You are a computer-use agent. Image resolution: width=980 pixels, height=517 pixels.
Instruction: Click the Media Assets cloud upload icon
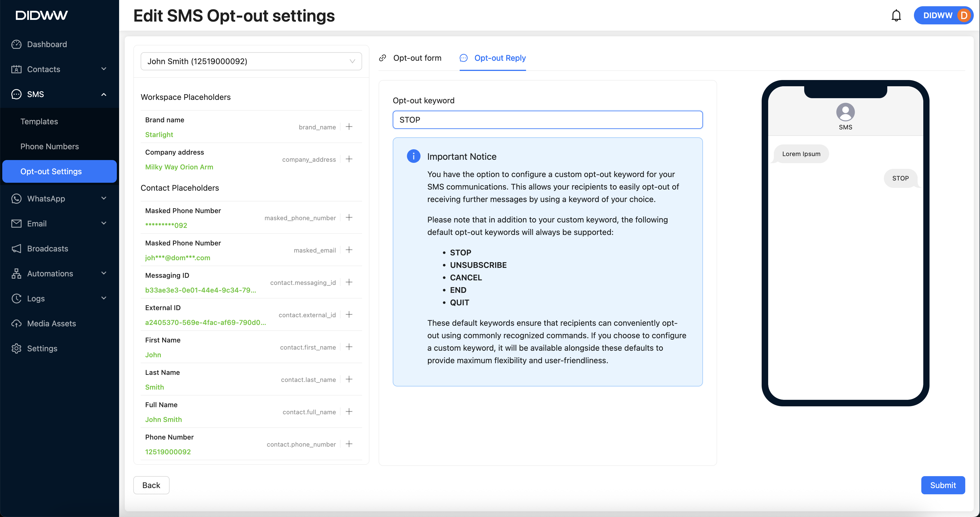pos(16,323)
